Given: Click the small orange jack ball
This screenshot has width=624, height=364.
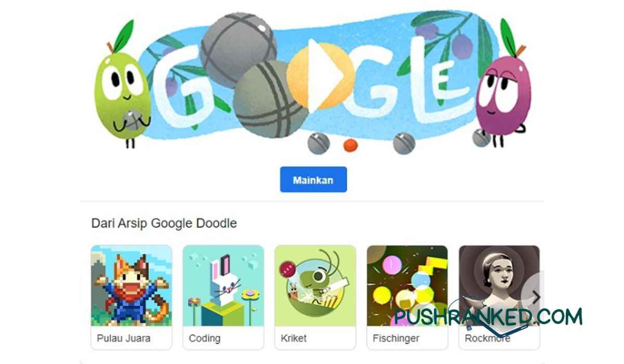Looking at the screenshot, I should click(351, 145).
